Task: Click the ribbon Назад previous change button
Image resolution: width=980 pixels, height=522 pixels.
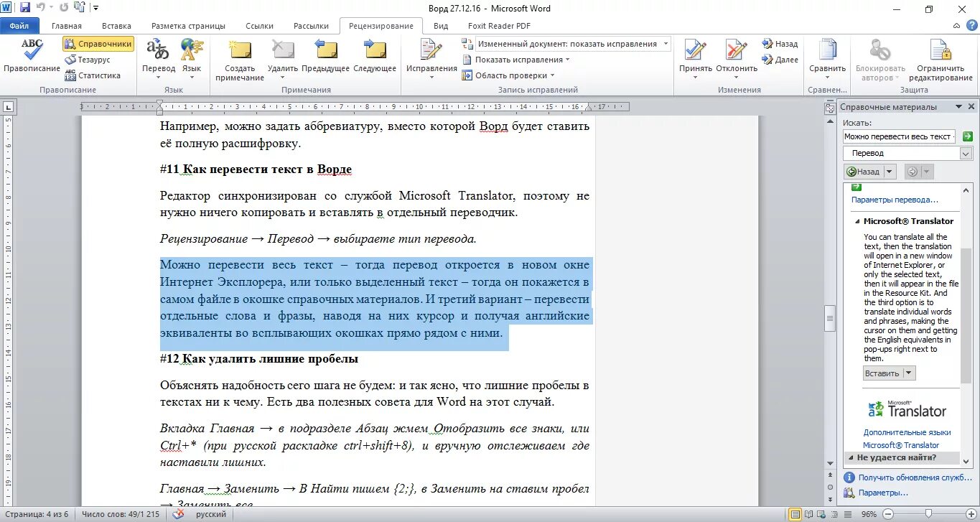Action: pyautogui.click(x=780, y=44)
